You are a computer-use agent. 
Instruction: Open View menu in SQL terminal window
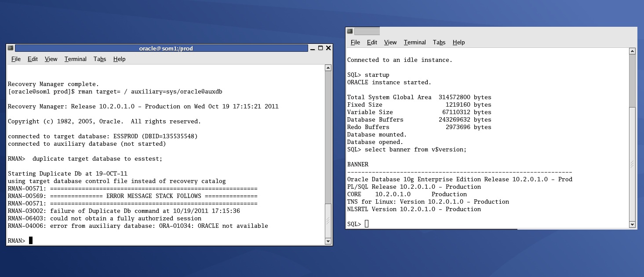coord(390,43)
